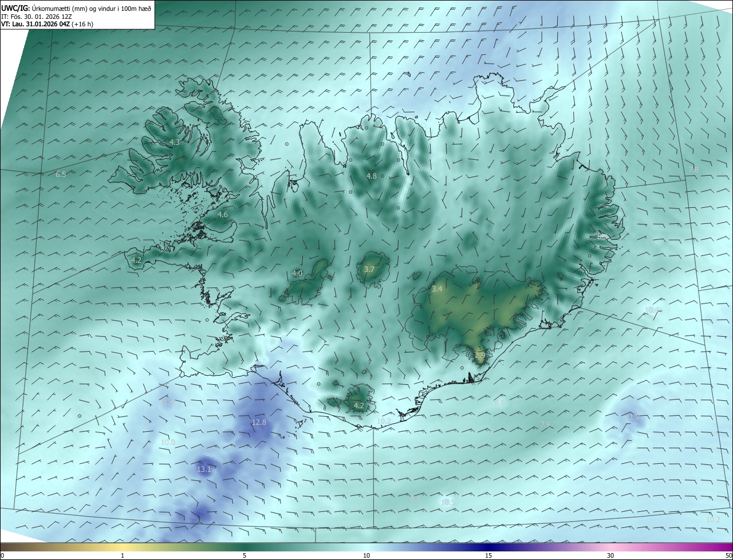Click the 4.0 value label on the map
The image size is (733, 560).
click(x=297, y=274)
